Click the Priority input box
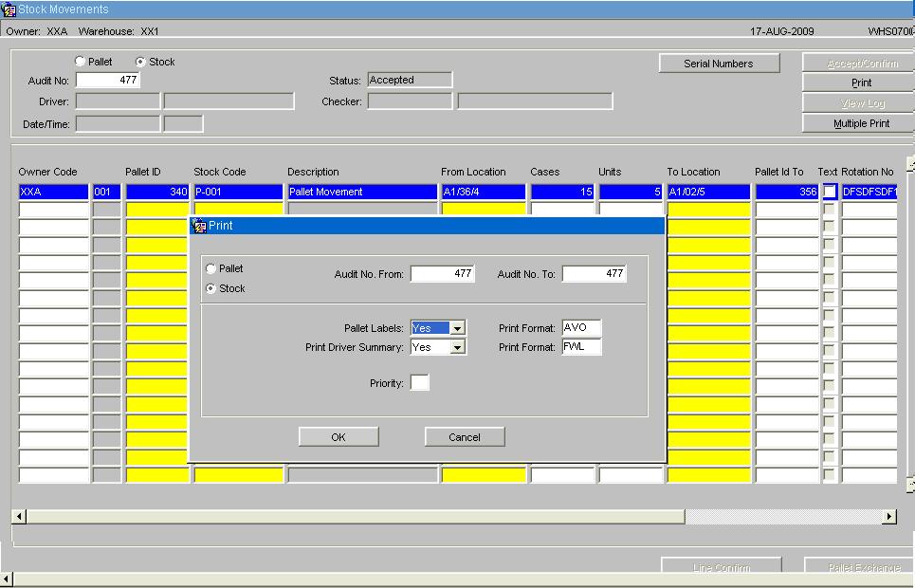This screenshot has height=588, width=915. tap(419, 383)
